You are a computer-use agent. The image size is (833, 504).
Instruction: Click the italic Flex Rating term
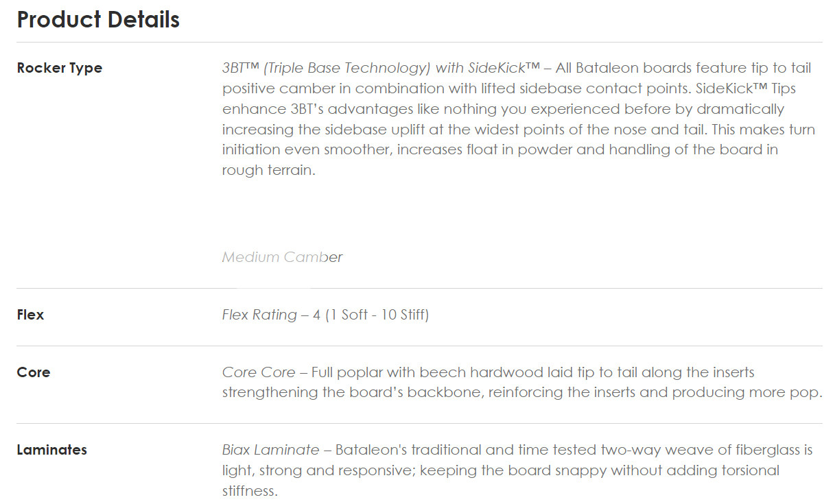point(259,315)
